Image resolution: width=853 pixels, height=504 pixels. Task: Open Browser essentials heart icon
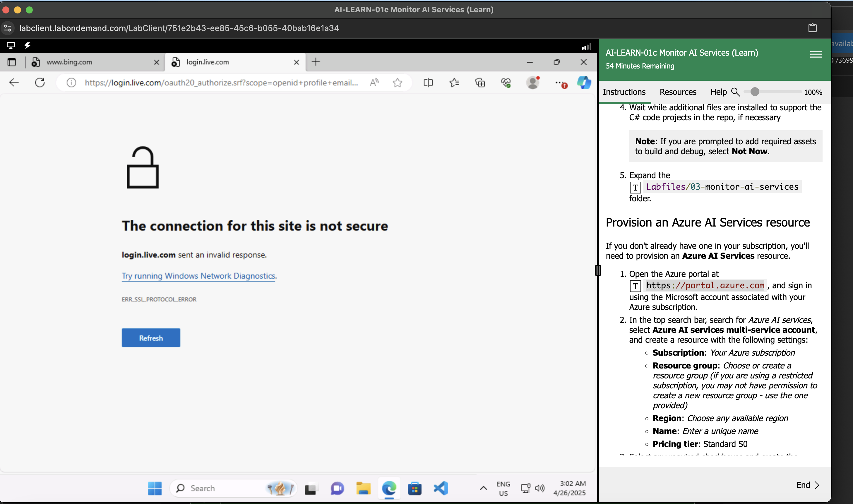506,83
